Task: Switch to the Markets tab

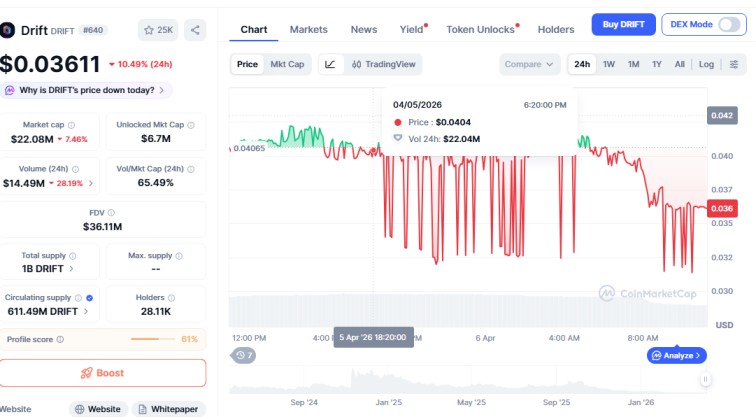Action: coord(308,29)
